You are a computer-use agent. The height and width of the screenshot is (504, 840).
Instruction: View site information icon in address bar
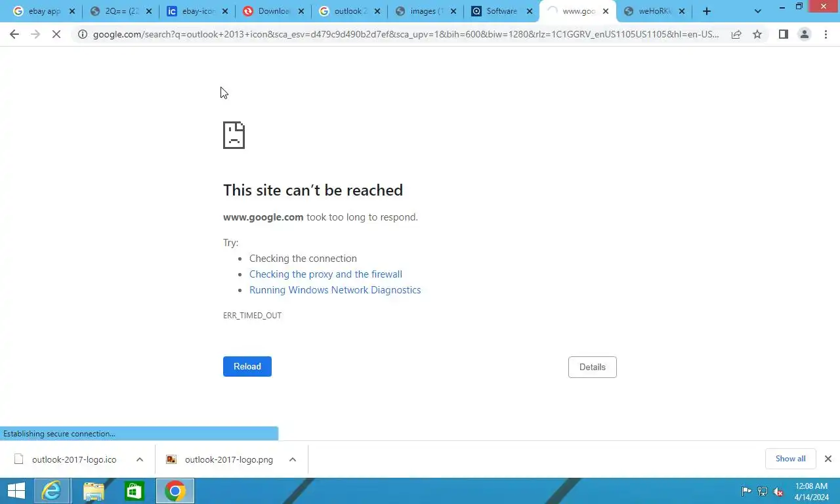point(83,34)
